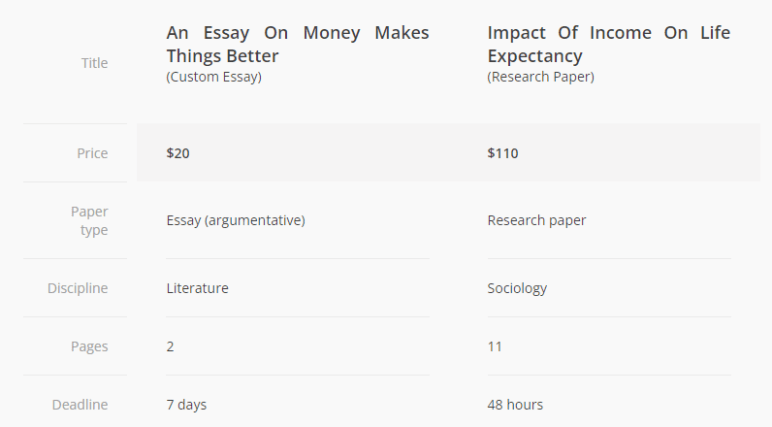Viewport: 772px width, 427px height.
Task: Click the '7 days' deadline value
Action: point(187,405)
